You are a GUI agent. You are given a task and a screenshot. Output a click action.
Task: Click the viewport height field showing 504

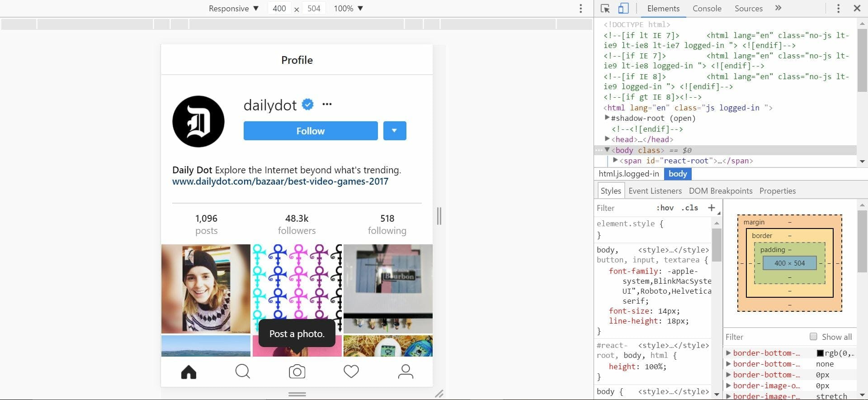(314, 9)
